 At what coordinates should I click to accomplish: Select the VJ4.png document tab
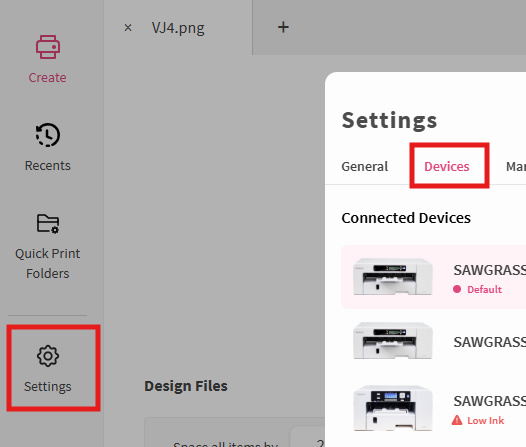[x=178, y=28]
